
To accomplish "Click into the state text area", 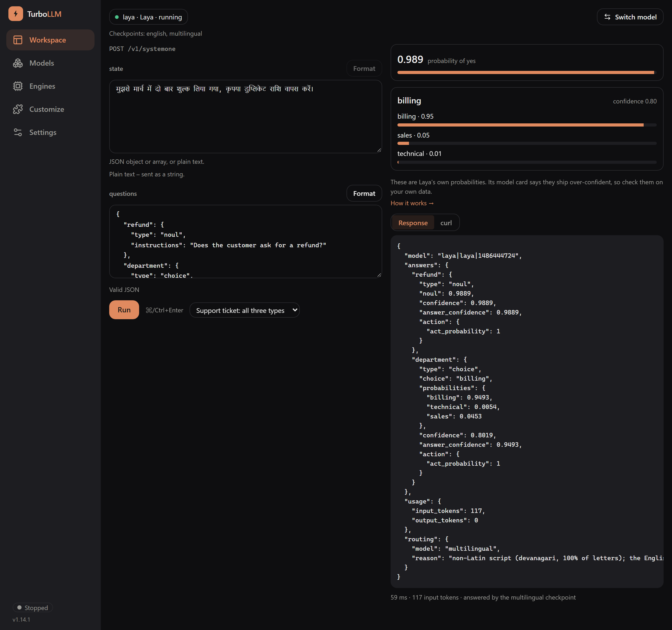I will point(245,117).
